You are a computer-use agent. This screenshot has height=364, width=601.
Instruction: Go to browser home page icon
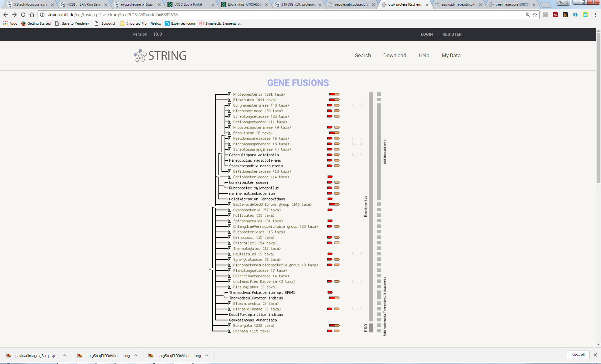pos(32,15)
